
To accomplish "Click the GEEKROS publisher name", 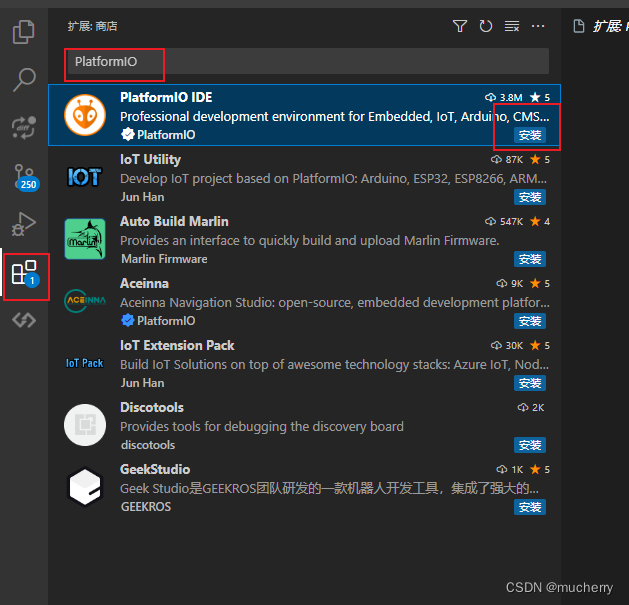I will tap(146, 507).
